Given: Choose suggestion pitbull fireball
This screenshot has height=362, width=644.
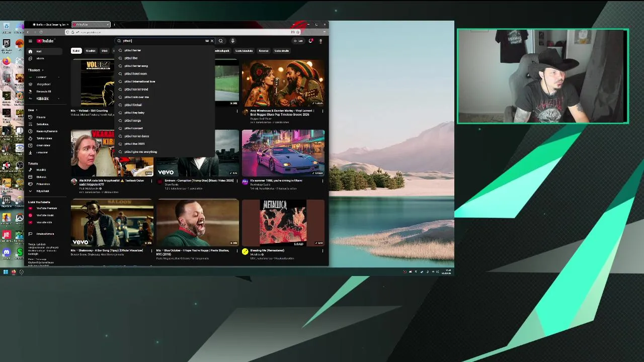Looking at the screenshot, I should [165, 105].
